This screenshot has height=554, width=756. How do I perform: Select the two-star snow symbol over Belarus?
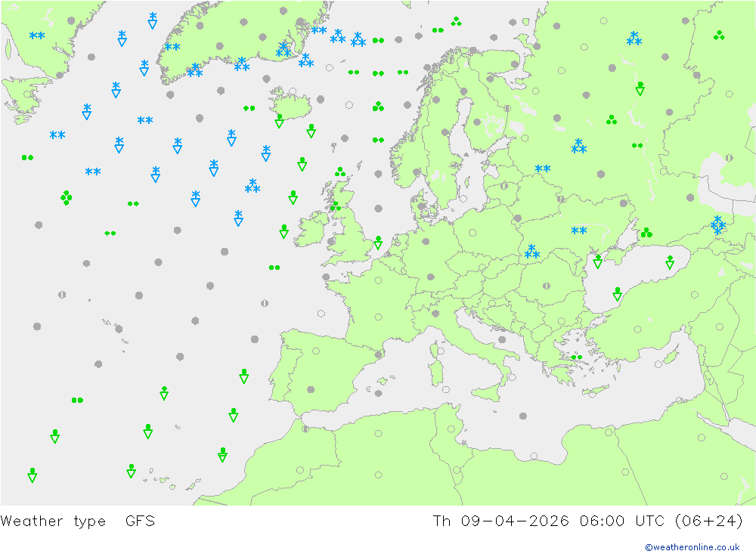(x=543, y=169)
